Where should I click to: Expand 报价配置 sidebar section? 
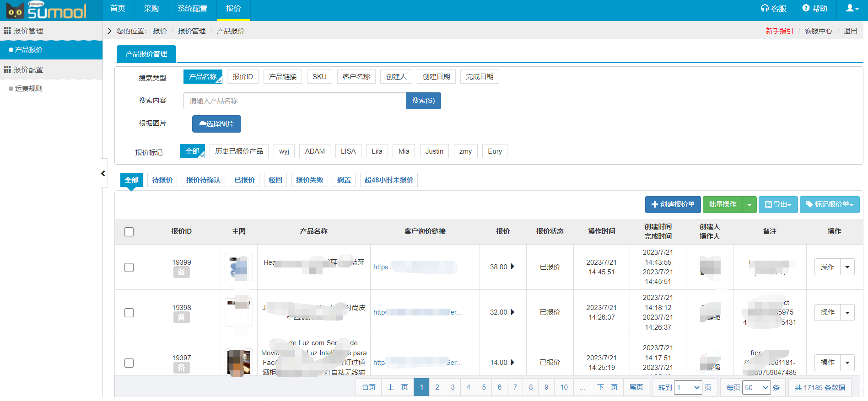coord(51,70)
